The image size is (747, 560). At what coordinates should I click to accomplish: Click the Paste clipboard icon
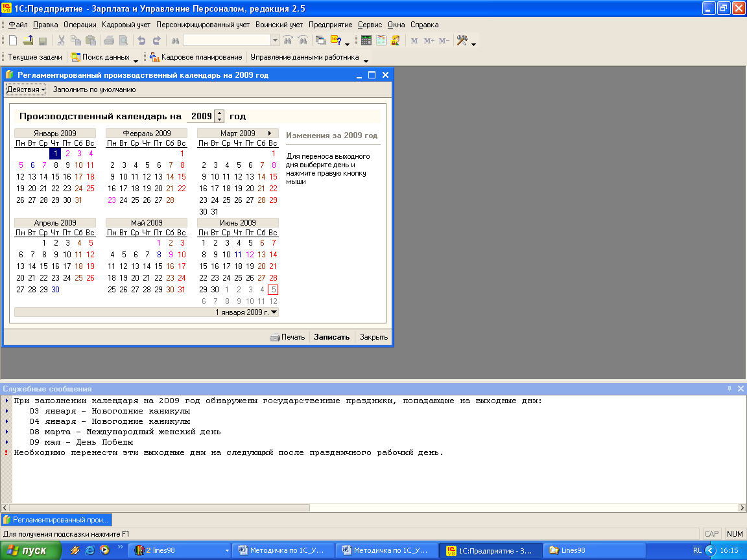[x=91, y=40]
